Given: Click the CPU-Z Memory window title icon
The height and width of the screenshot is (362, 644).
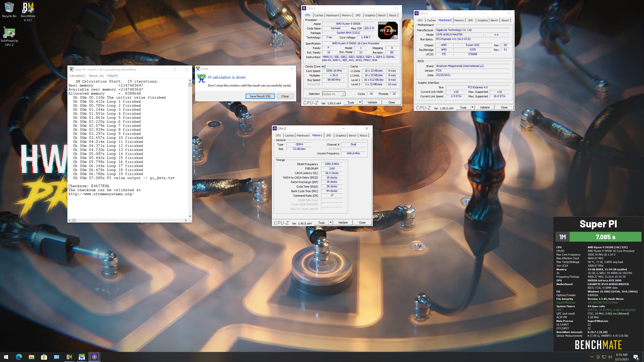Looking at the screenshot, I should 275,128.
